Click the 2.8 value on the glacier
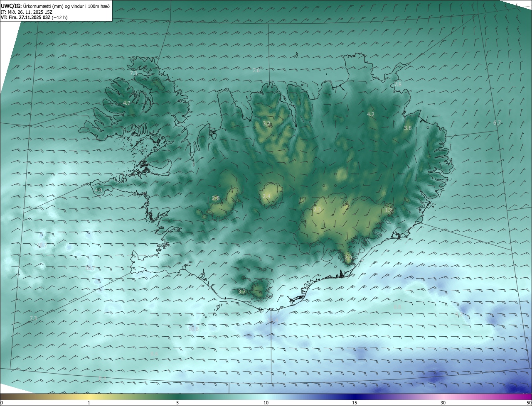The image size is (532, 406). click(216, 198)
